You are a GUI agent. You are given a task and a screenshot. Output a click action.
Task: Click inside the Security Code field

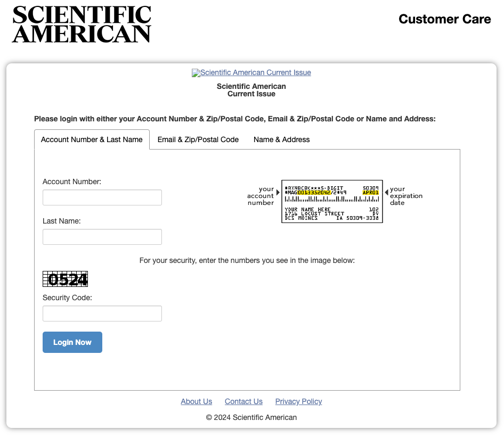point(102,313)
